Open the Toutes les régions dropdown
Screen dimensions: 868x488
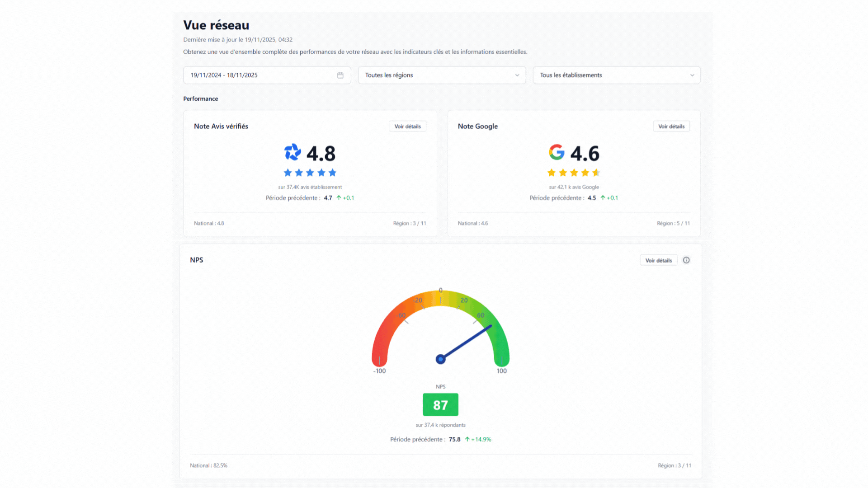442,75
